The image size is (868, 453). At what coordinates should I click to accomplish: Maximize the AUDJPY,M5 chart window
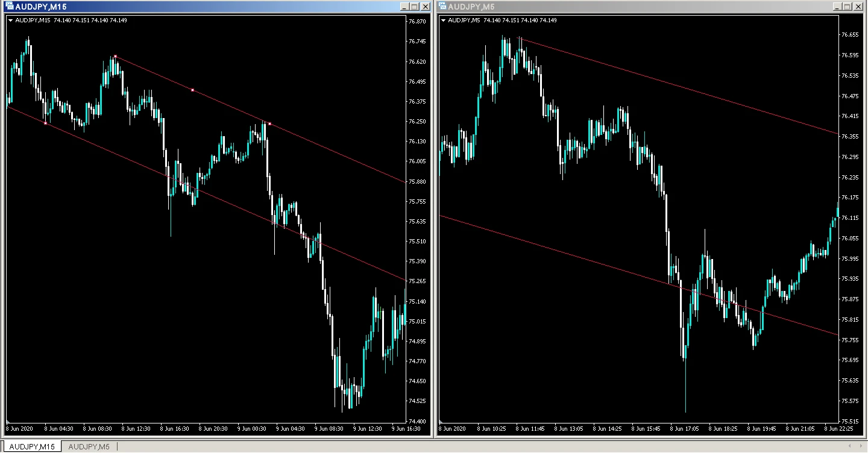[847, 7]
